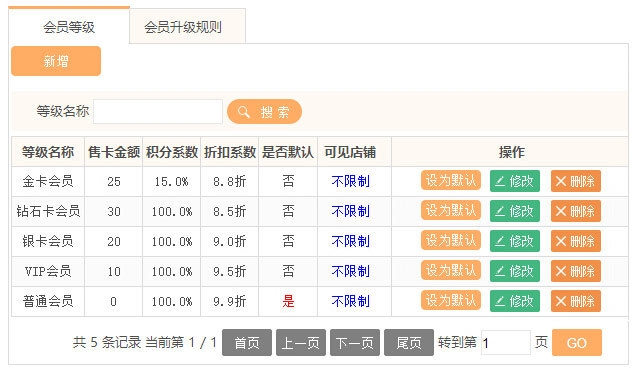Open 不限制 link for 普通会员

point(351,302)
